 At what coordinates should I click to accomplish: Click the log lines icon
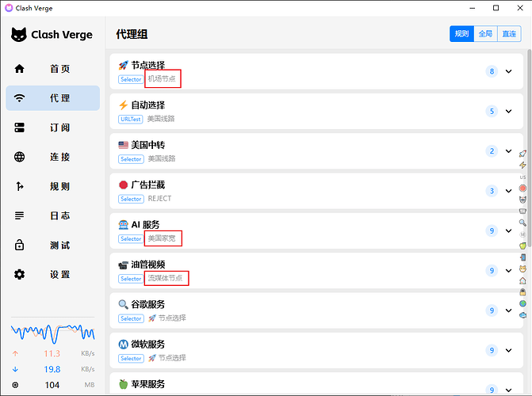19,215
